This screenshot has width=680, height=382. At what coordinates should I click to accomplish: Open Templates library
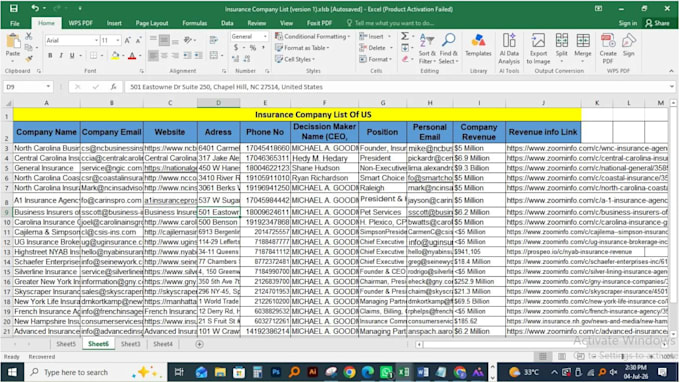tap(478, 46)
